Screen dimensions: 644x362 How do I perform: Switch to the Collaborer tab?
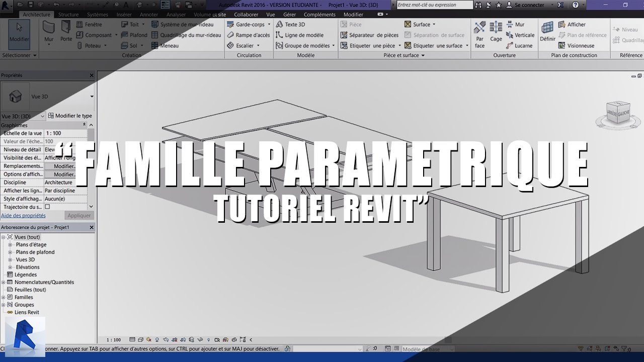(x=246, y=15)
